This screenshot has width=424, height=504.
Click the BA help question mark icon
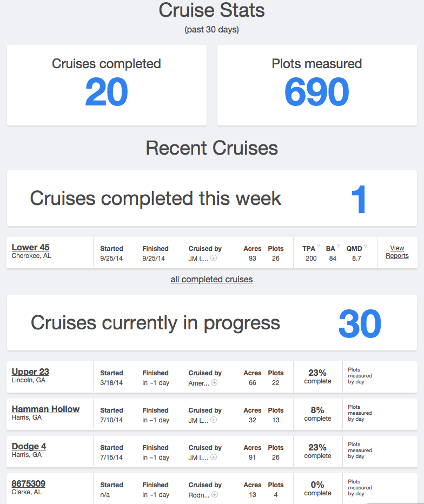coord(339,246)
